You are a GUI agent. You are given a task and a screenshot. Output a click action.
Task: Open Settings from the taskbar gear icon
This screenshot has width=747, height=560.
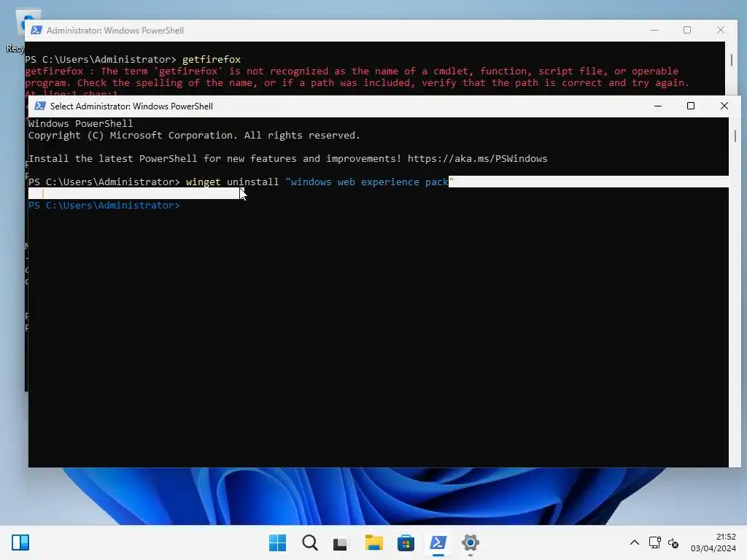click(x=471, y=542)
